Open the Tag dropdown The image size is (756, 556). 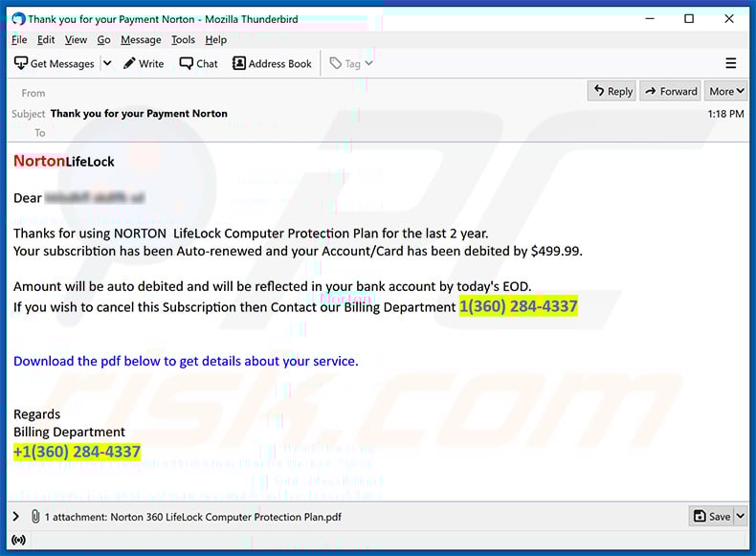351,64
